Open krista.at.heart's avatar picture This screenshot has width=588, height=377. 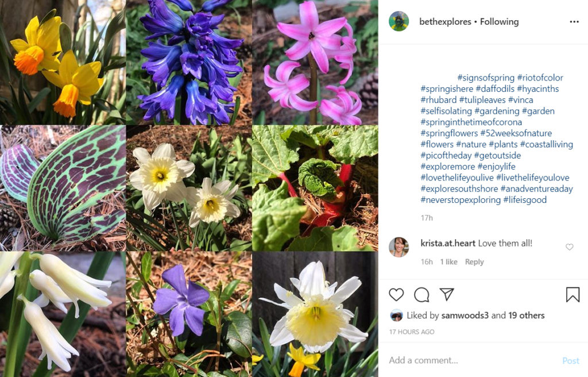tap(399, 247)
